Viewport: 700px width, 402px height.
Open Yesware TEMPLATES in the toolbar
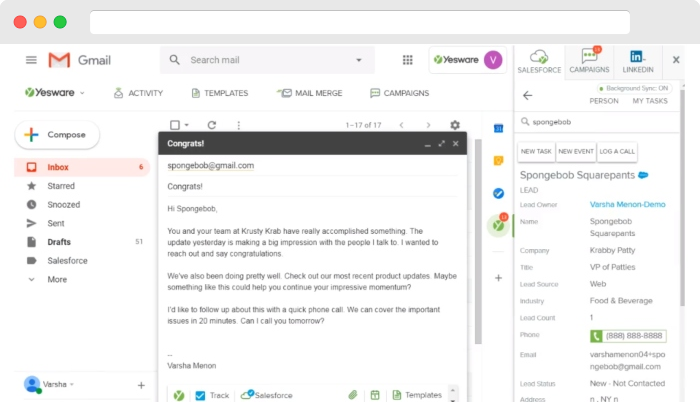(220, 93)
